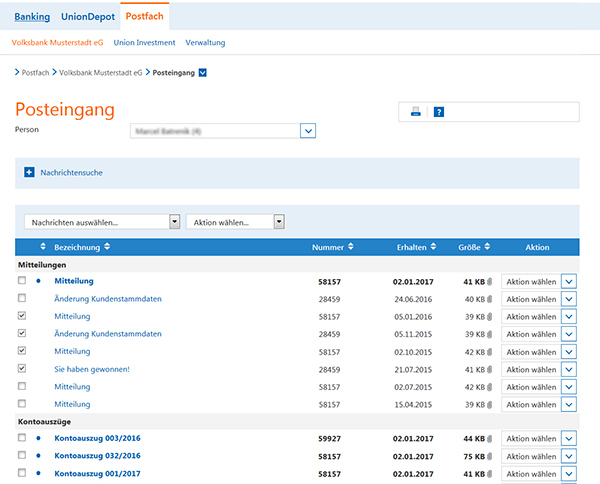Open Aktion wählen for Kontoauszug 003/2016

coord(539,438)
